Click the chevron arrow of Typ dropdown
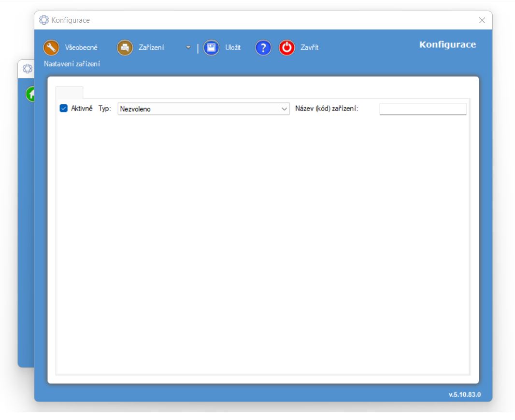The width and height of the screenshot is (515, 420). point(284,109)
